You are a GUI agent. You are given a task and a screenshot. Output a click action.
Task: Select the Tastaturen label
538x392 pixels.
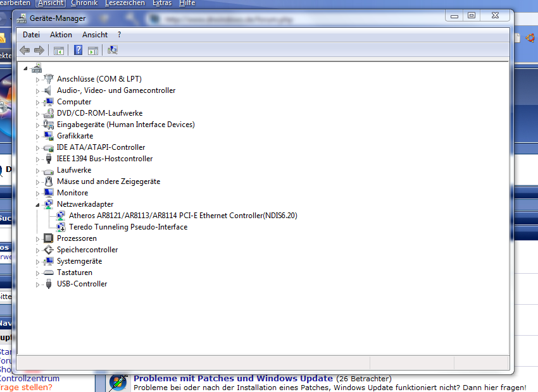(75, 273)
